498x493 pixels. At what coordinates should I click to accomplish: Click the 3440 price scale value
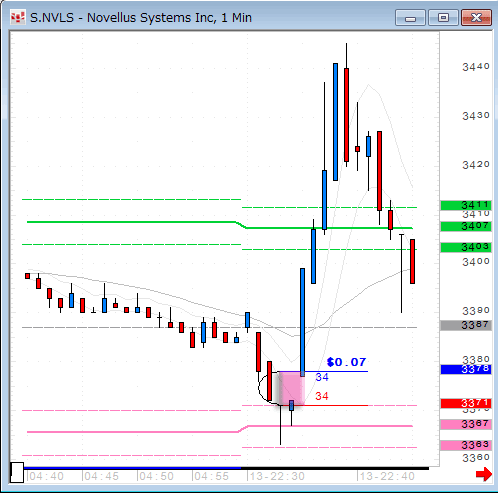pyautogui.click(x=476, y=67)
